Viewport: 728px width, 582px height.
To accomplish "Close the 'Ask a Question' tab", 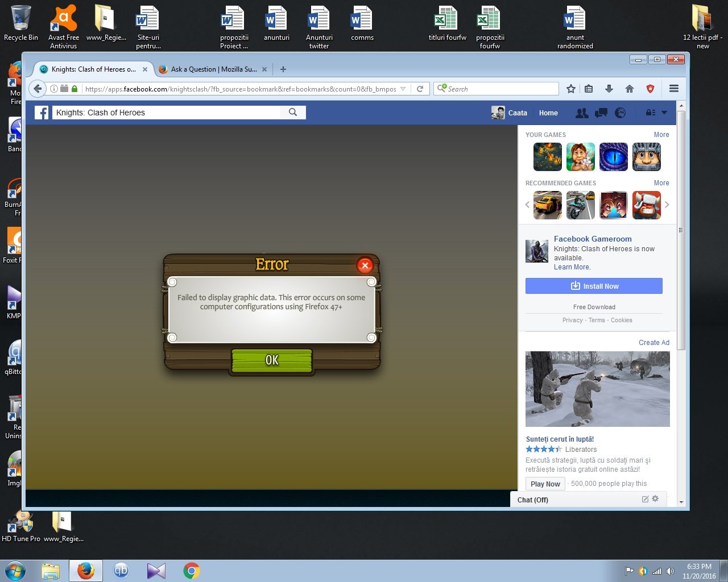I will pos(263,69).
